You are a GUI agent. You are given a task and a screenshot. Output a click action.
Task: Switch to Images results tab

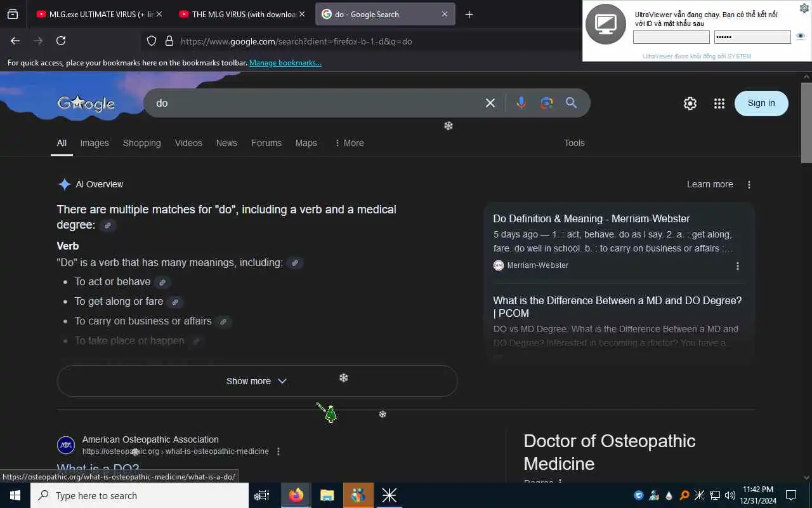95,143
